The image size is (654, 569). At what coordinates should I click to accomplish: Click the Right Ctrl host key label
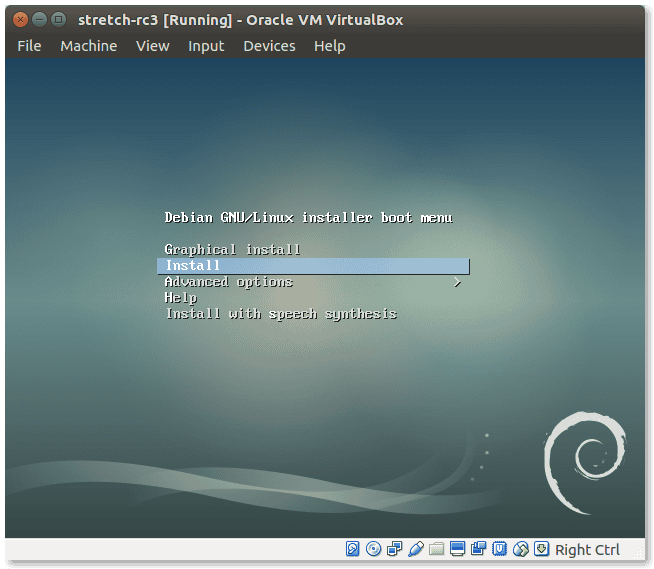point(587,550)
